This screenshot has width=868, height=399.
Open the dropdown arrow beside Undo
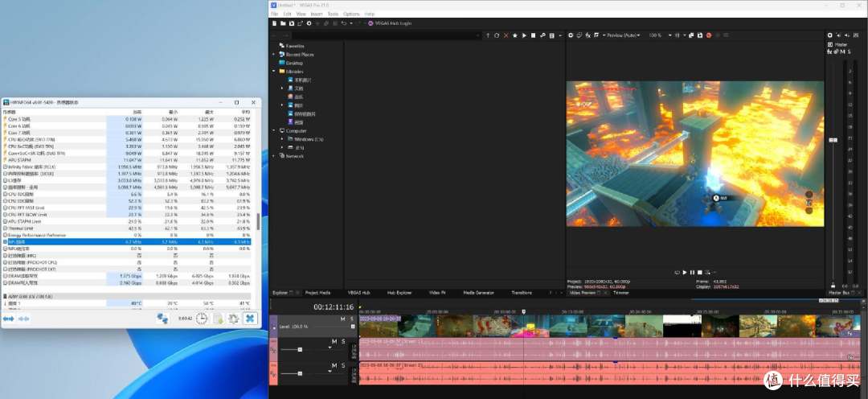pos(351,23)
